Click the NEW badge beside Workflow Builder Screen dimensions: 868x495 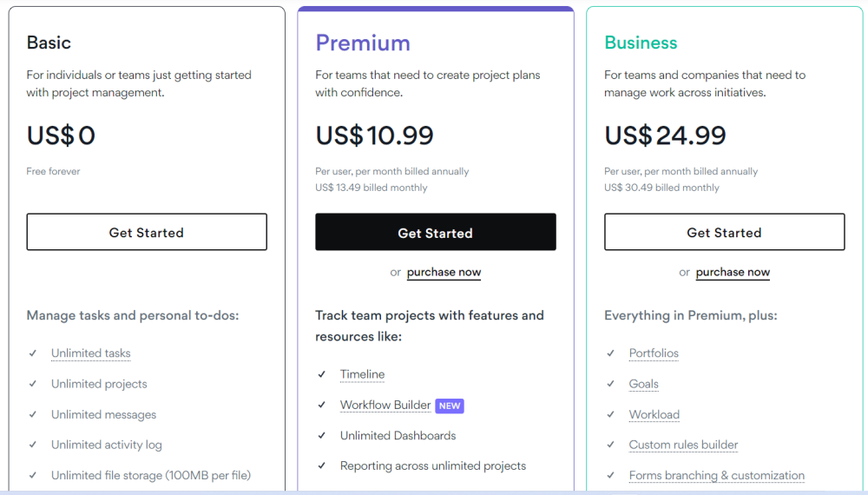tap(449, 406)
